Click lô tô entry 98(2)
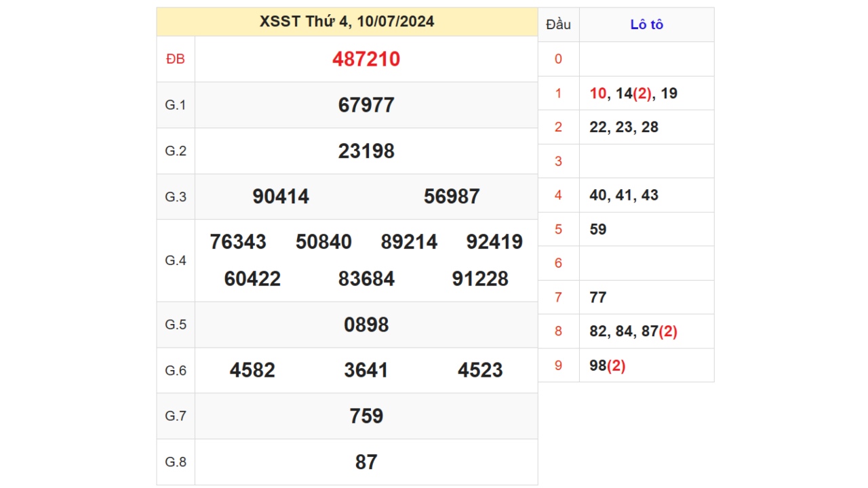This screenshot has height=488, width=868. click(x=608, y=365)
